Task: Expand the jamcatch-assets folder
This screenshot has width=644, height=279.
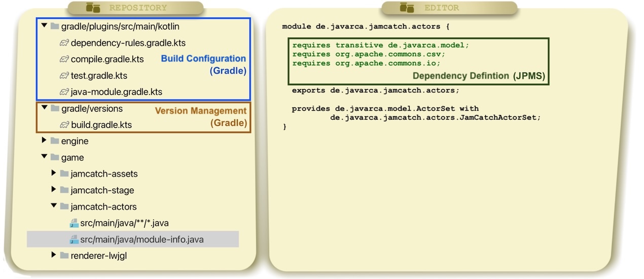Action: click(54, 173)
